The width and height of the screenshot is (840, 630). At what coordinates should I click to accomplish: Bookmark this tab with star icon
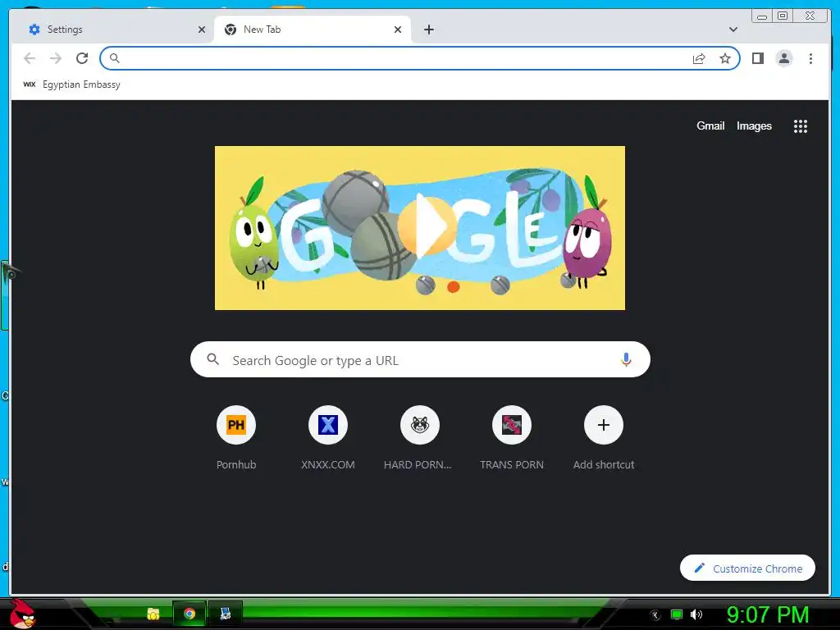pos(725,58)
